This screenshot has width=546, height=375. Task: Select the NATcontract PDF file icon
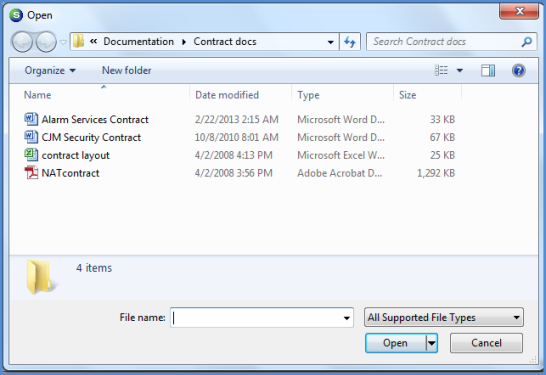pos(31,173)
